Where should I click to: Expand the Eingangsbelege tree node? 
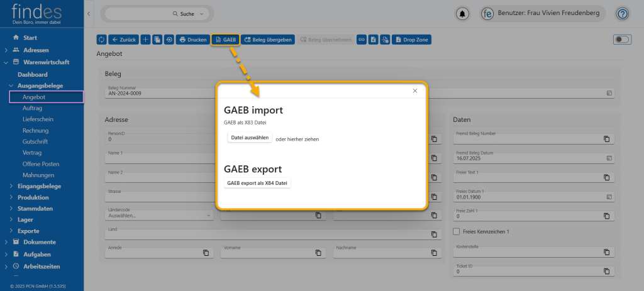coord(11,186)
